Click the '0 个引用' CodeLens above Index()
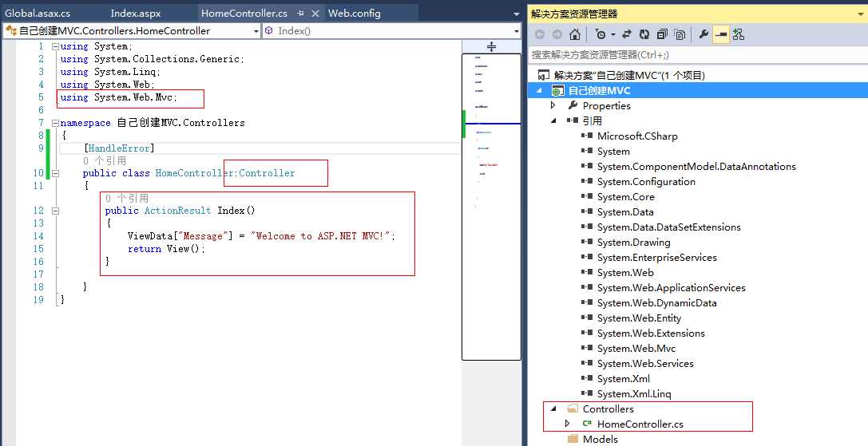The width and height of the screenshot is (868, 446). point(127,198)
